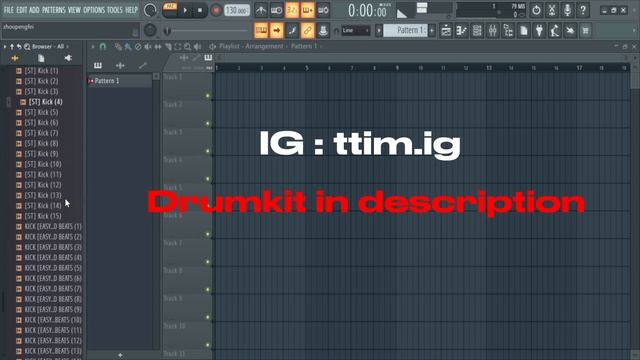Open the HELP menu
Viewport: 640px width, 360px height.
[131, 10]
